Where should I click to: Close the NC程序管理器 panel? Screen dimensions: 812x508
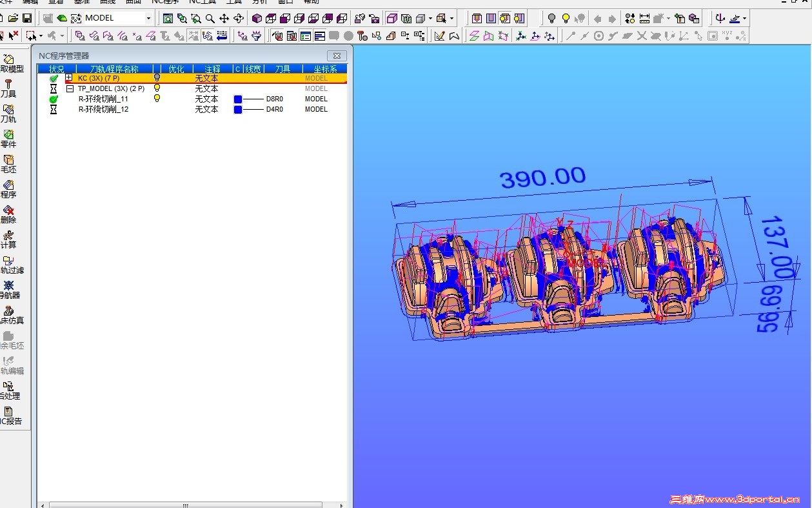337,56
